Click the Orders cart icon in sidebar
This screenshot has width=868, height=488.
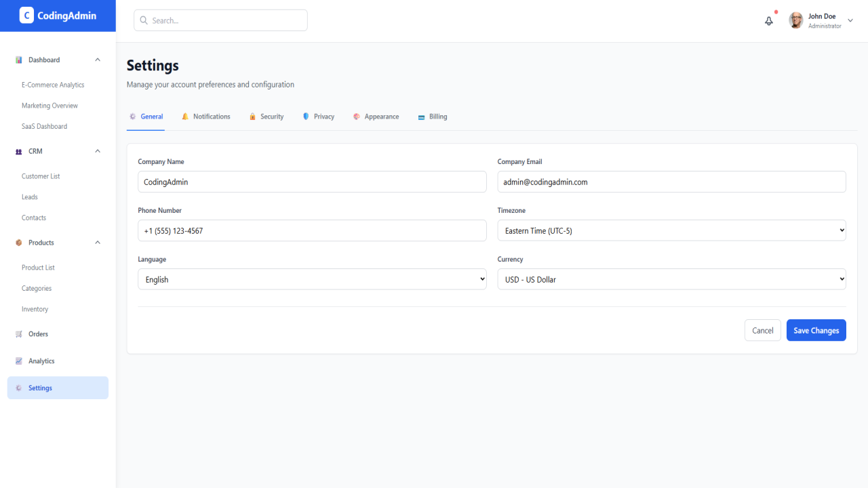tap(19, 334)
